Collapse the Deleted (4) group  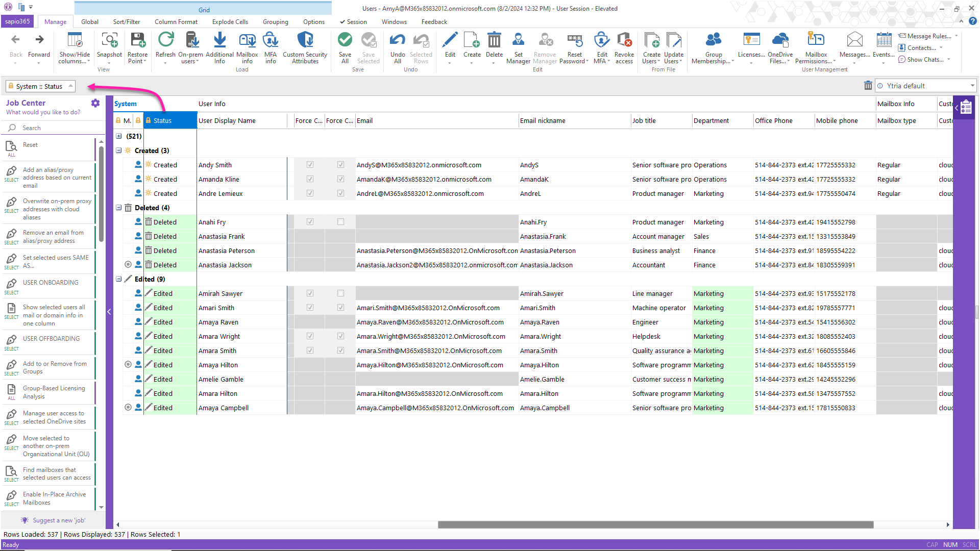pyautogui.click(x=118, y=208)
